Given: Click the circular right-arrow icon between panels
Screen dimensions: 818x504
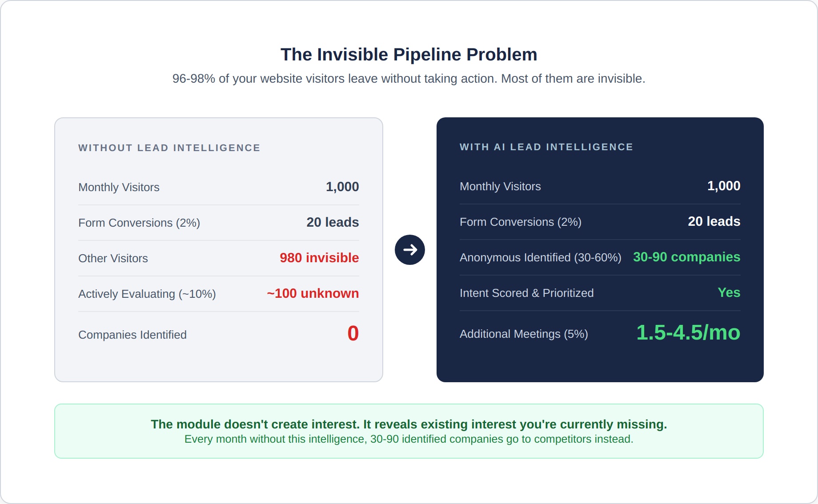Looking at the screenshot, I should 409,250.
